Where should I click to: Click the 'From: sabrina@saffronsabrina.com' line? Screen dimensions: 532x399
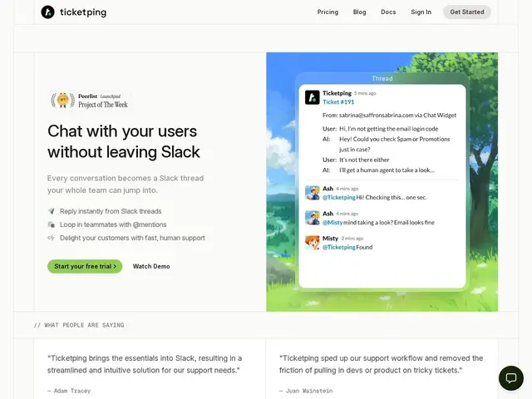[x=389, y=116]
